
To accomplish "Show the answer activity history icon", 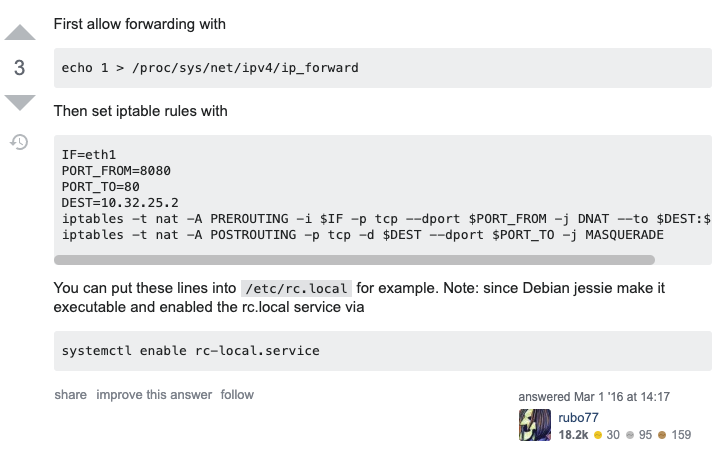I will tap(19, 142).
